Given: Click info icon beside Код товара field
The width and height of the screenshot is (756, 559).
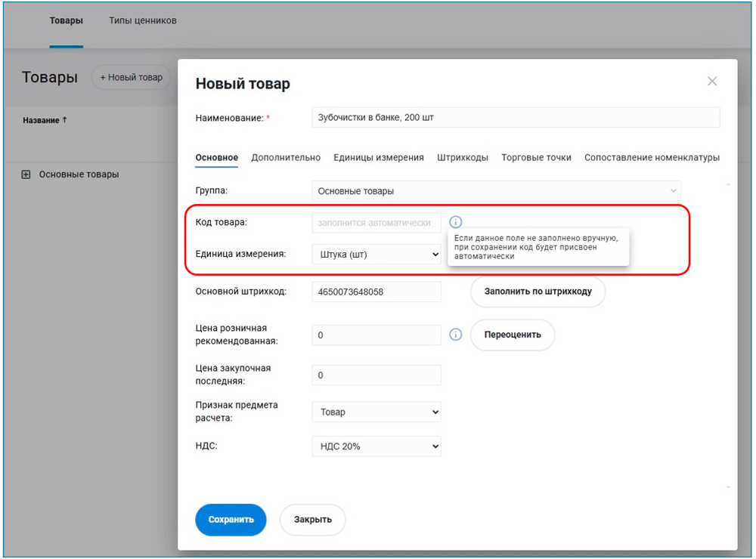Looking at the screenshot, I should point(455,222).
